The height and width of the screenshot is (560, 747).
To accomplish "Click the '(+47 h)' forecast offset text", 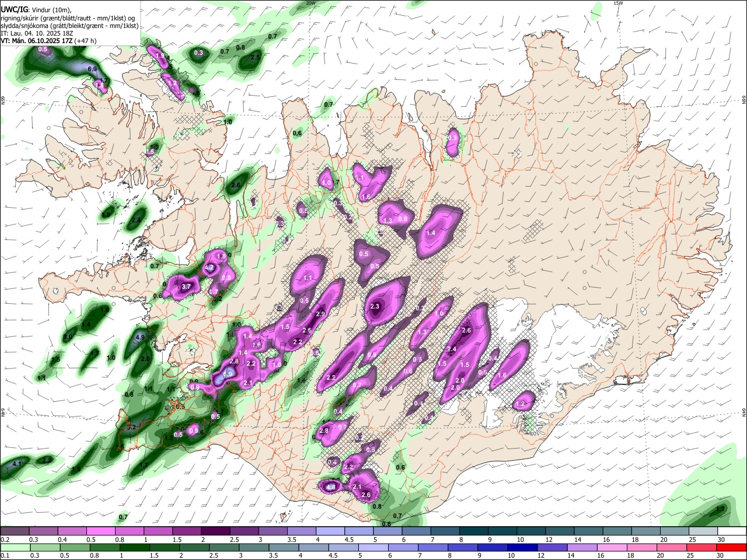I will (x=85, y=41).
